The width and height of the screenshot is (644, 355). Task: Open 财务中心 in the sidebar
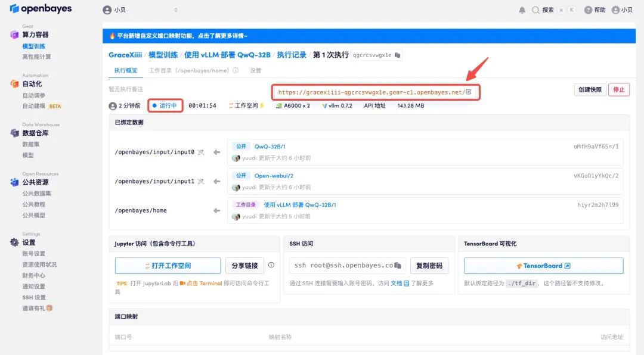pyautogui.click(x=33, y=275)
